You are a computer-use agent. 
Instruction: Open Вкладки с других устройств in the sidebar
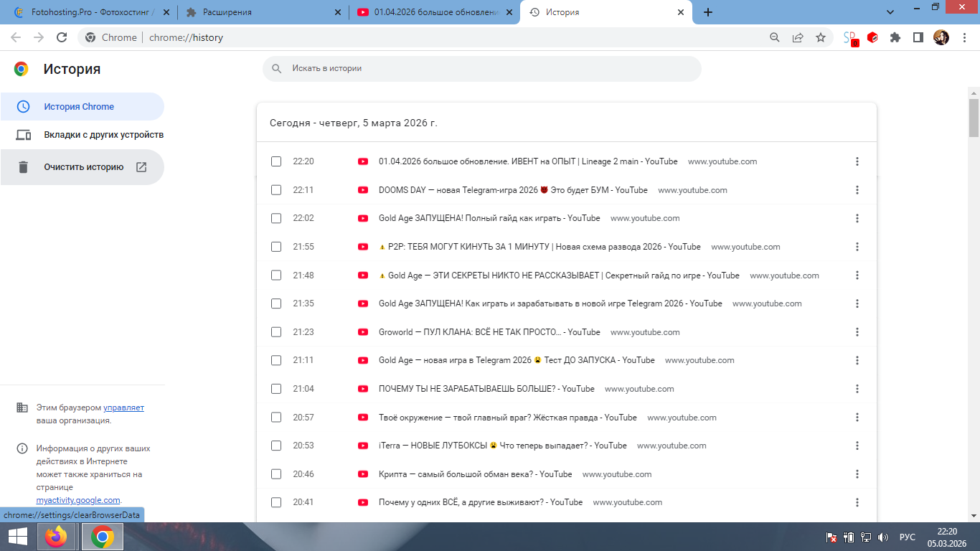click(x=82, y=135)
